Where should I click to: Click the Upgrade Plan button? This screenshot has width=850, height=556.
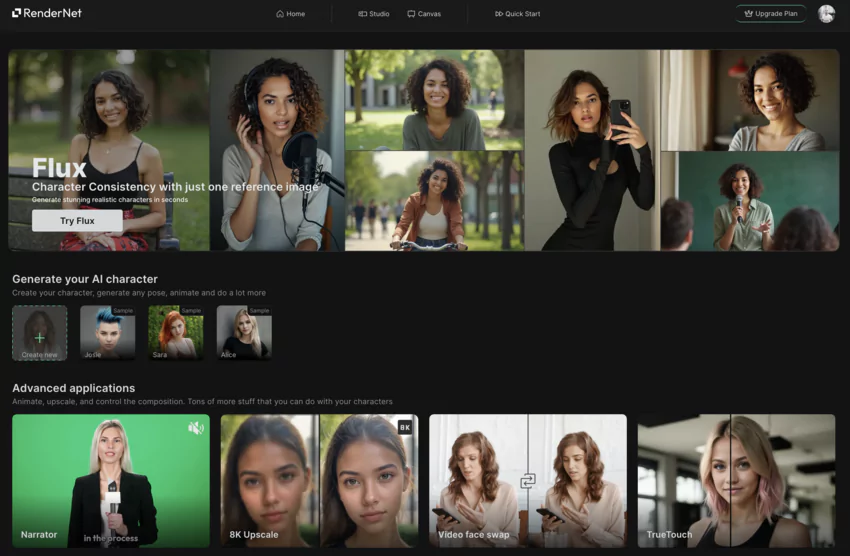pyautogui.click(x=770, y=14)
